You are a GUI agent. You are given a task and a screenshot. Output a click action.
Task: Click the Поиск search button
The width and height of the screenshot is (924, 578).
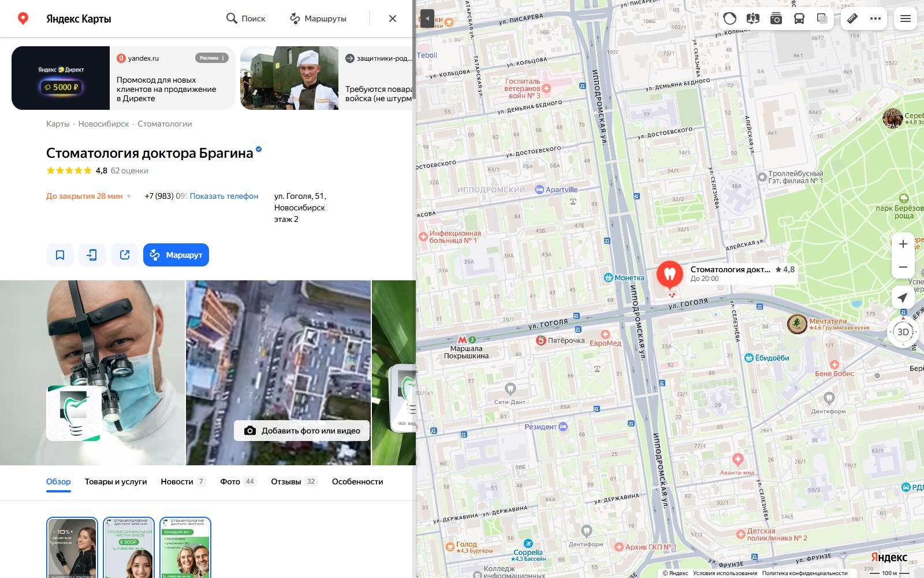pyautogui.click(x=245, y=18)
